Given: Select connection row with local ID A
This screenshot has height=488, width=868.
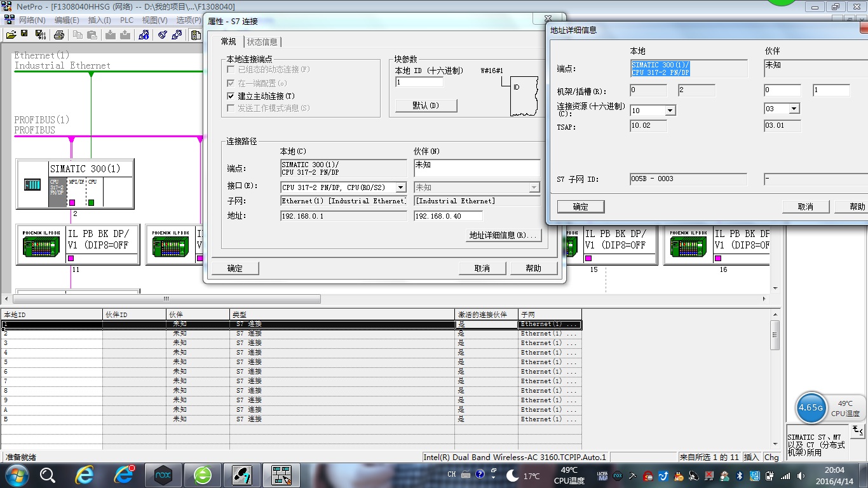Looking at the screenshot, I should pyautogui.click(x=291, y=410).
